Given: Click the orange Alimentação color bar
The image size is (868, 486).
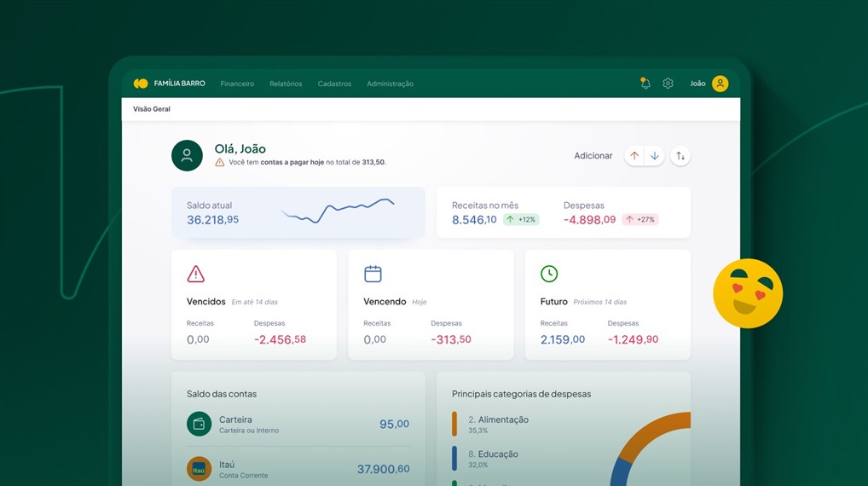Looking at the screenshot, I should pos(454,424).
